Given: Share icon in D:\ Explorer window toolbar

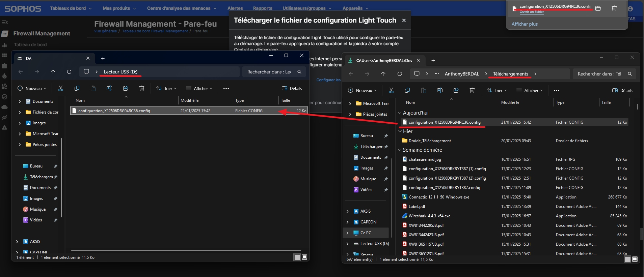Looking at the screenshot, I should point(126,88).
